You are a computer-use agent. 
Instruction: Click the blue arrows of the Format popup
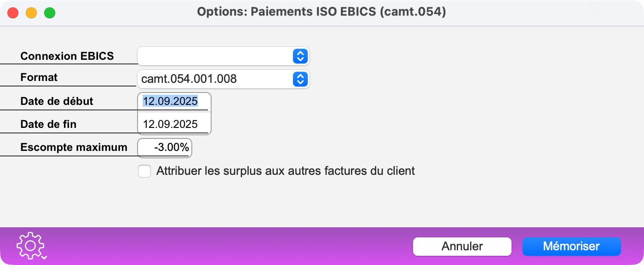click(x=299, y=79)
